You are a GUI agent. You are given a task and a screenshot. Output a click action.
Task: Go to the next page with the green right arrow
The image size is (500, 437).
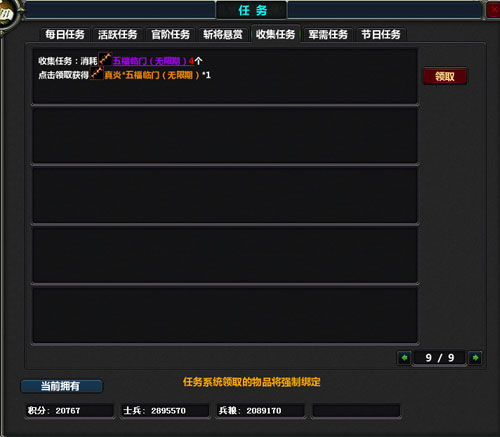click(475, 358)
